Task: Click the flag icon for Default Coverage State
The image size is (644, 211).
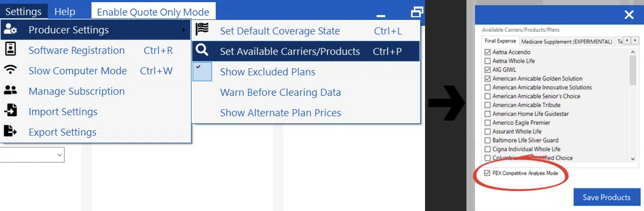Action: click(x=202, y=29)
